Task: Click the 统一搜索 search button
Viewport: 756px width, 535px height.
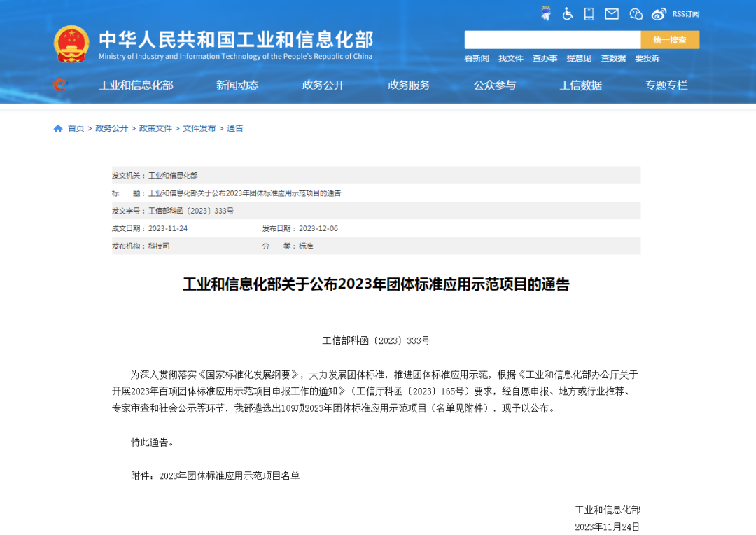Action: 670,39
